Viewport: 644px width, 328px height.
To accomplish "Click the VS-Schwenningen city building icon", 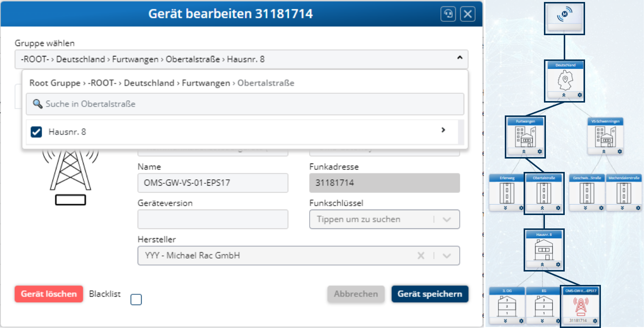I will coord(604,136).
